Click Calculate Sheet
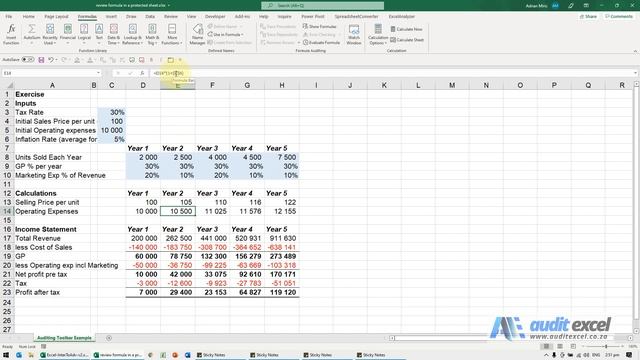 pyautogui.click(x=407, y=40)
